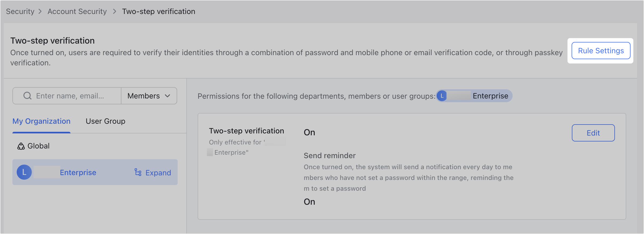Switch to the User Group tab

click(105, 121)
